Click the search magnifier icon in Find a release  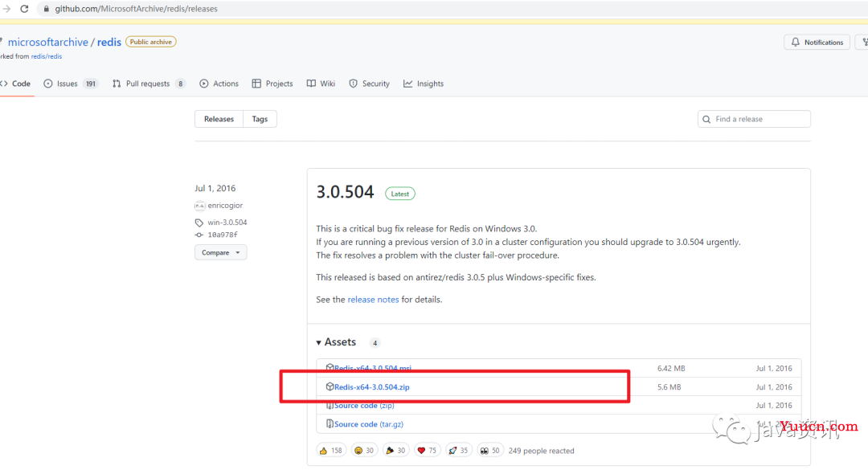click(706, 119)
